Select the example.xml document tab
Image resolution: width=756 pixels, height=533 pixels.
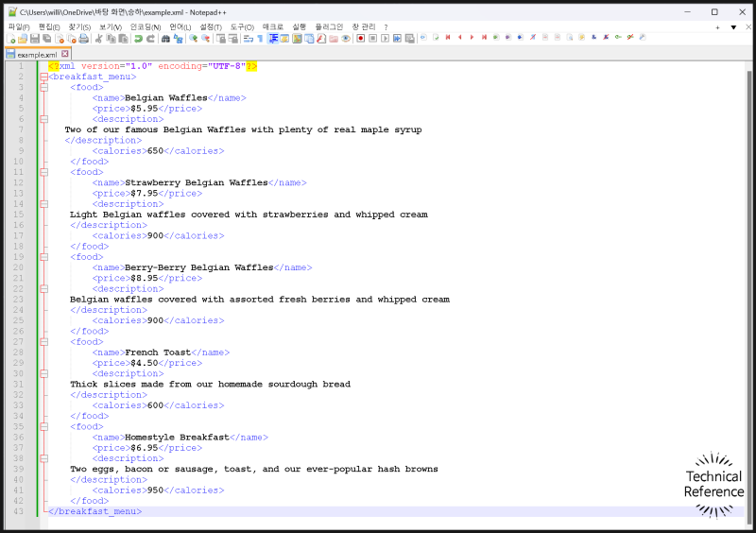pos(36,55)
